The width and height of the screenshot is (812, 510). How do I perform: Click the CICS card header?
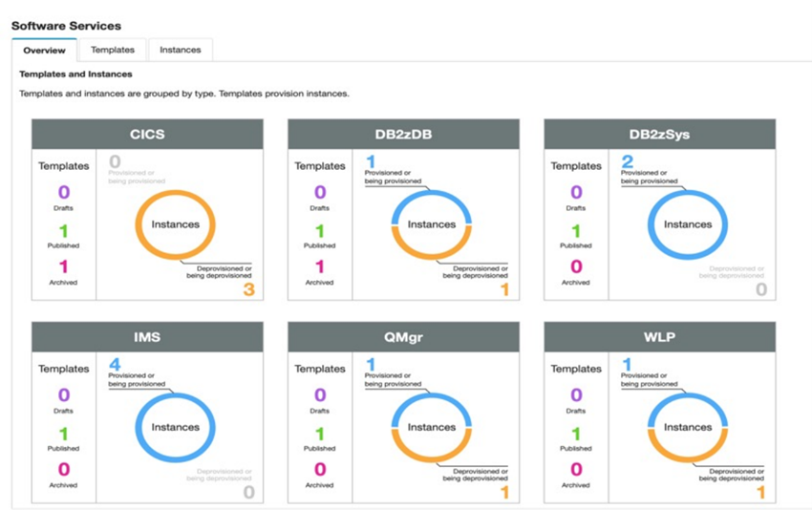(147, 134)
